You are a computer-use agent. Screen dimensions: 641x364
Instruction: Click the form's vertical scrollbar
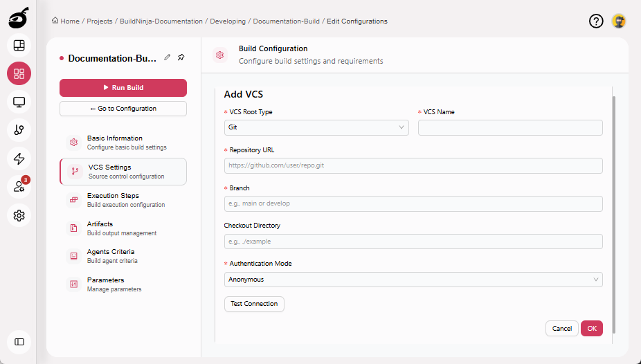613,215
